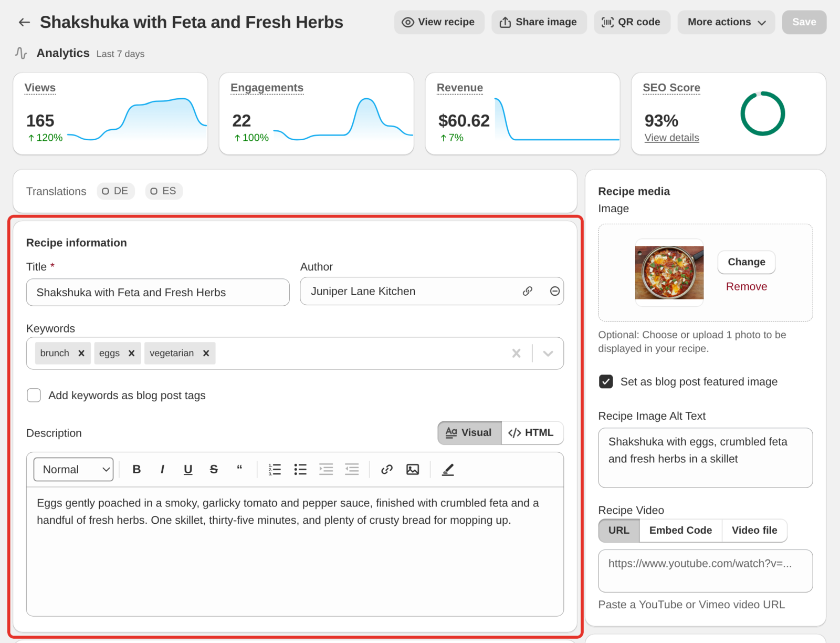Remove the author Juniper Lane Kitchen

click(555, 291)
